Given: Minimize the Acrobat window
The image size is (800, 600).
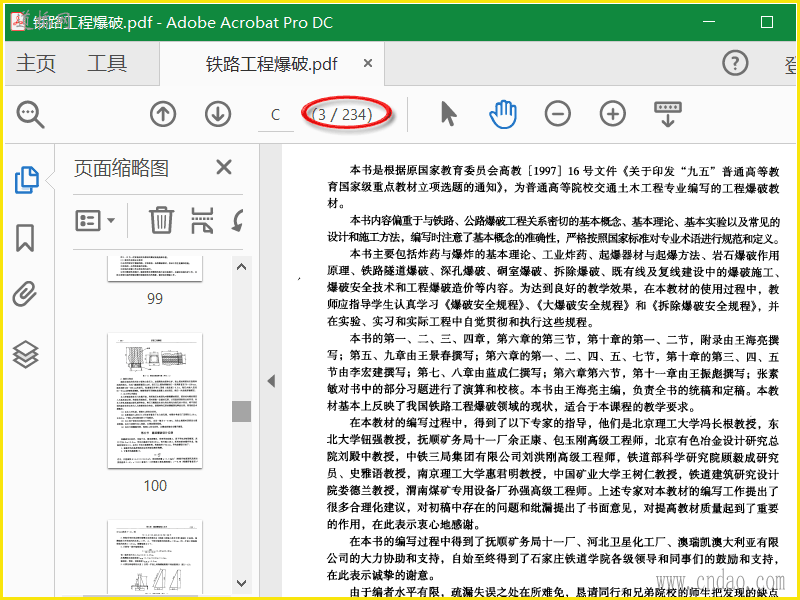Looking at the screenshot, I should (709, 22).
